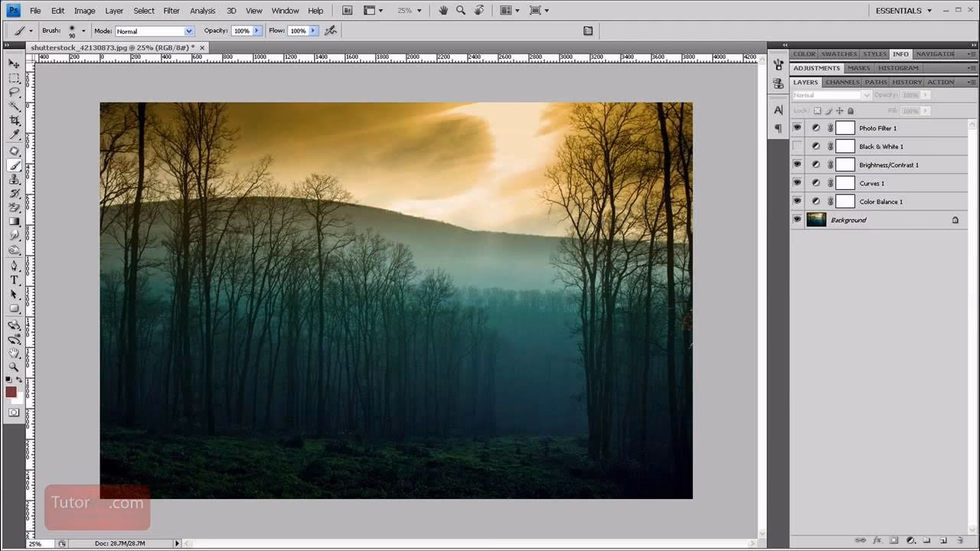The width and height of the screenshot is (980, 551).
Task: Select the Zoom tool in the toolbar
Action: pos(14,367)
